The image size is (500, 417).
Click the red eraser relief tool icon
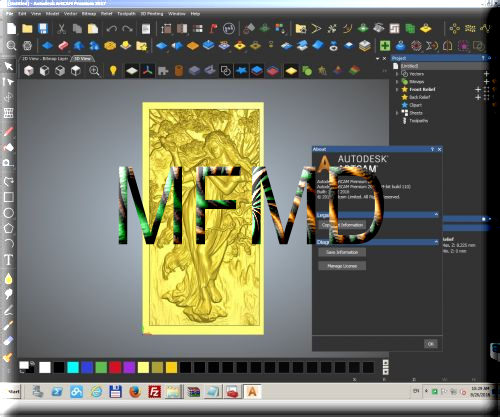[x=63, y=45]
